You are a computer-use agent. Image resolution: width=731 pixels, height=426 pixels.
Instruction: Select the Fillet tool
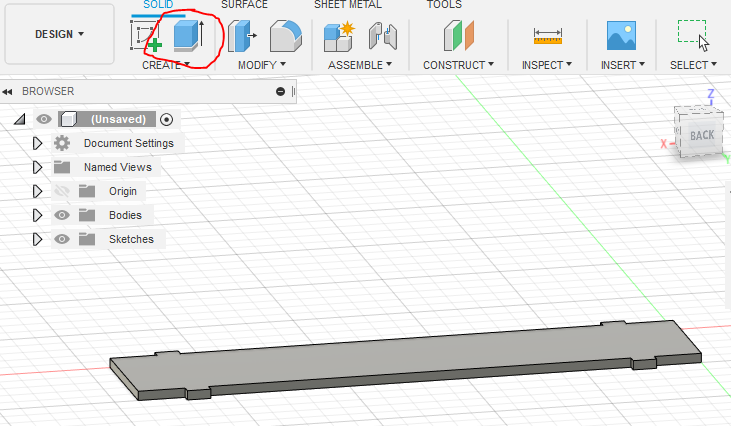(x=286, y=35)
